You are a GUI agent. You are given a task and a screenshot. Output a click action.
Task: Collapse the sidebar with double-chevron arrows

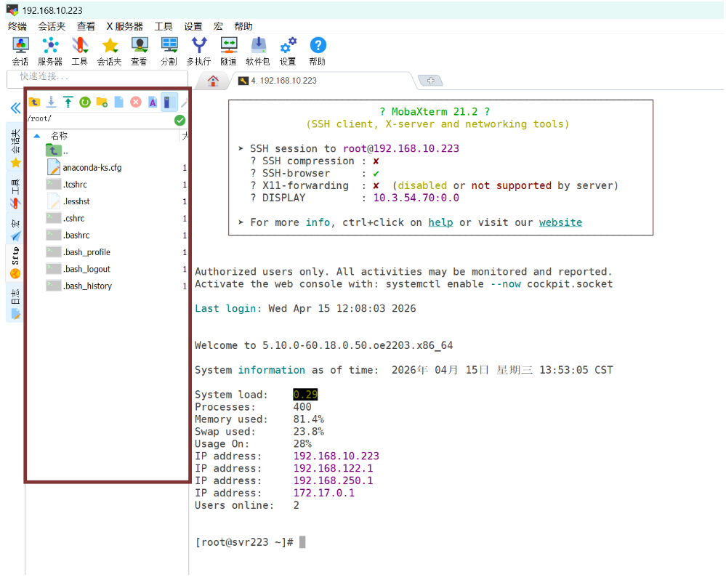(x=15, y=108)
